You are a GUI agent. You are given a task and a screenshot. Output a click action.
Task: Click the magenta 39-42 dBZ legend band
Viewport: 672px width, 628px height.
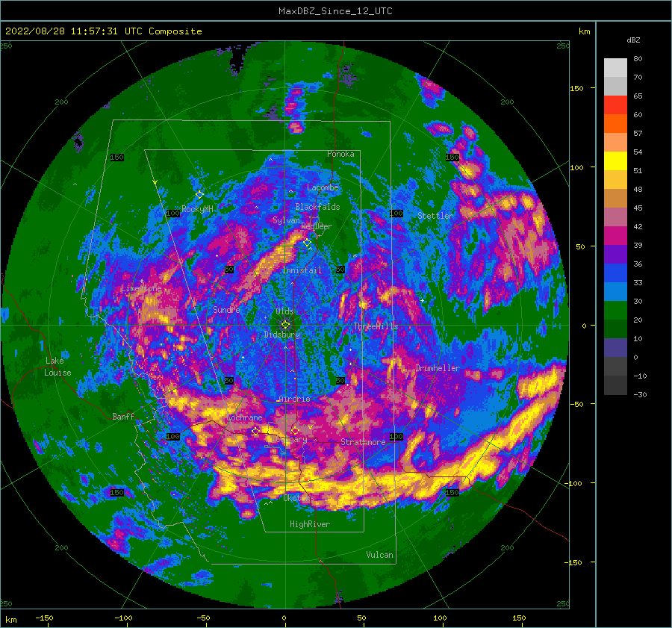click(x=615, y=236)
